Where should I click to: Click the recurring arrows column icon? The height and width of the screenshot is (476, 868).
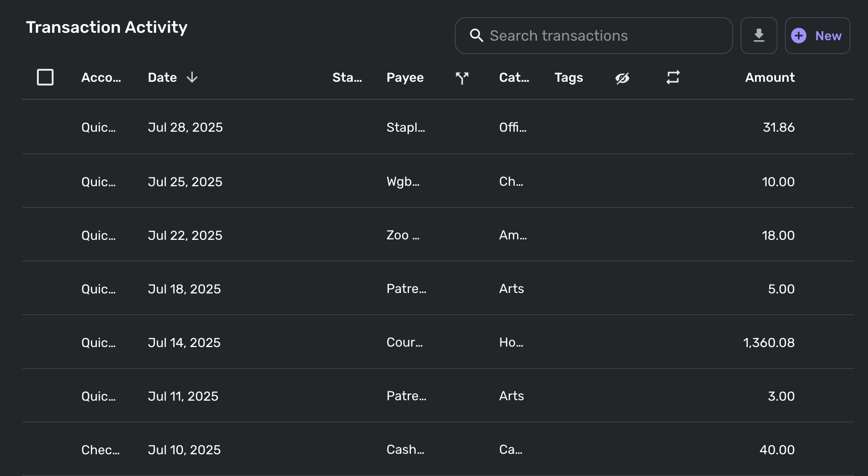coord(673,77)
